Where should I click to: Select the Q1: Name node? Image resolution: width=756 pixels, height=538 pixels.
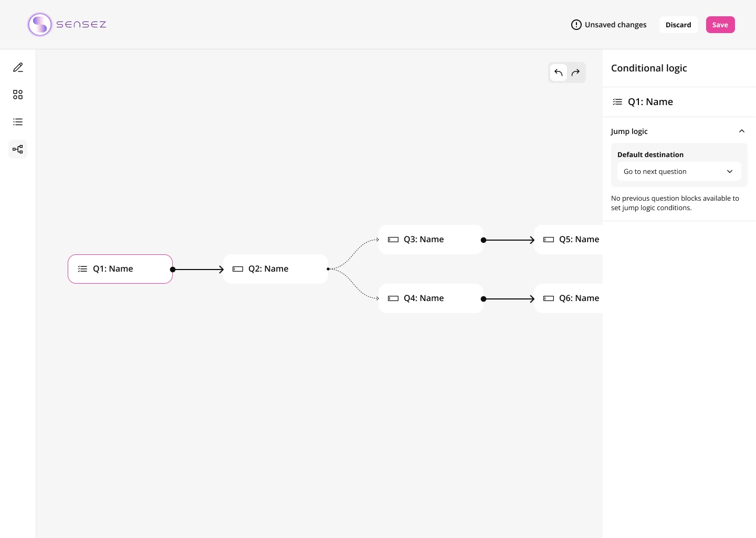pos(120,269)
